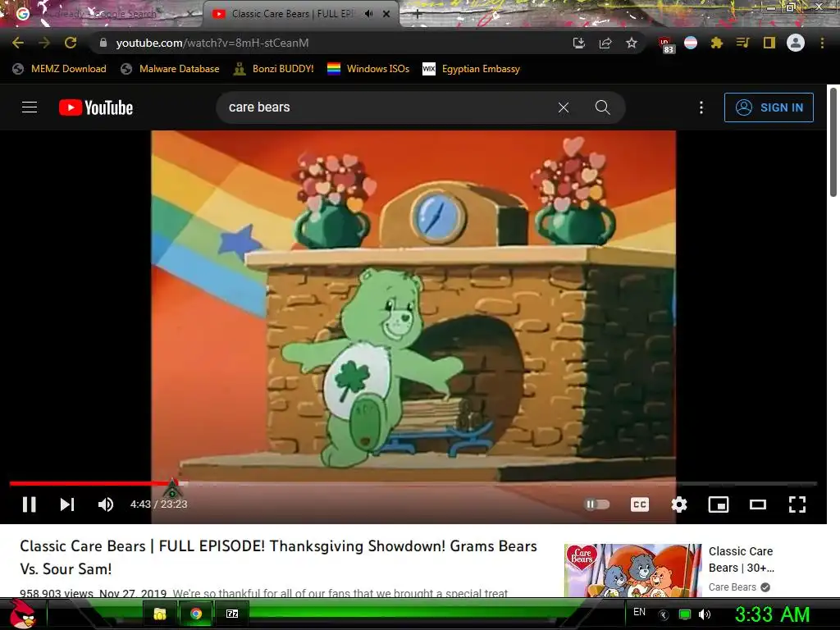Enter fullscreen video mode
This screenshot has width=840, height=630.
pos(797,504)
